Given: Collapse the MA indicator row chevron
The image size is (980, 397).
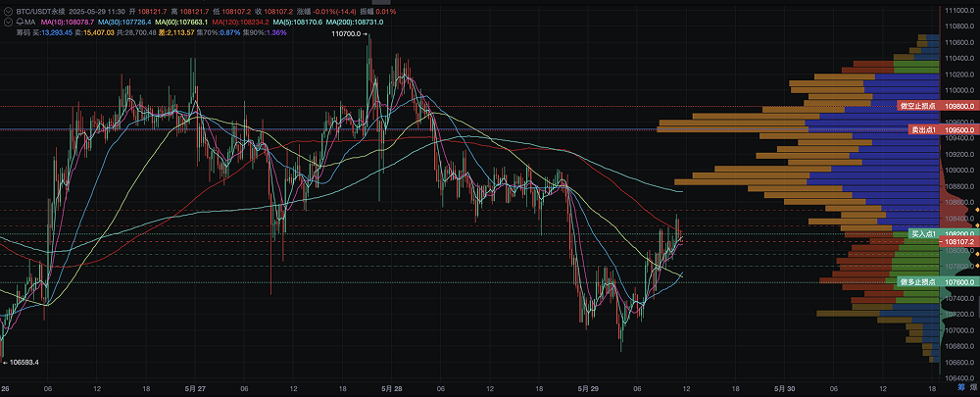Looking at the screenshot, I should (x=8, y=22).
